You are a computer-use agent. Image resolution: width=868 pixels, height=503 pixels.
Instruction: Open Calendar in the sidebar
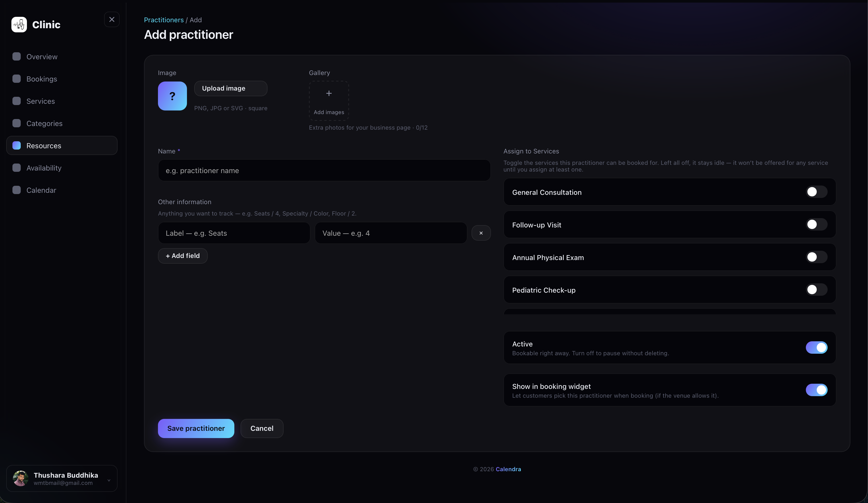point(62,190)
